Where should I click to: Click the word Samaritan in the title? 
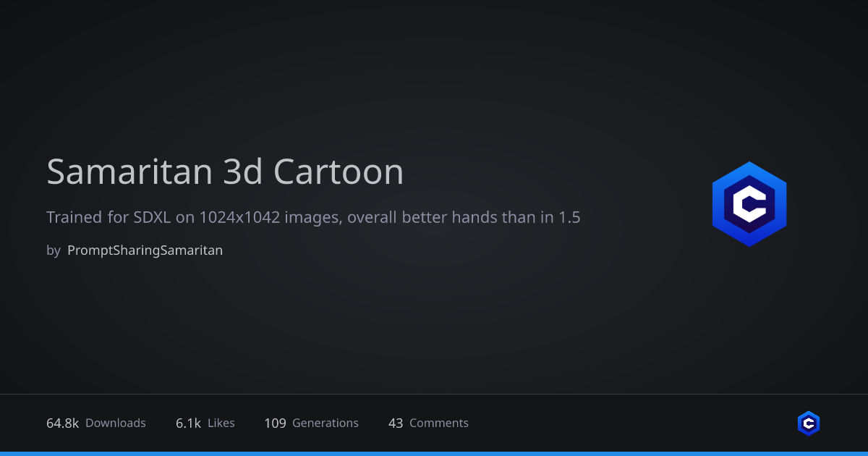129,172
